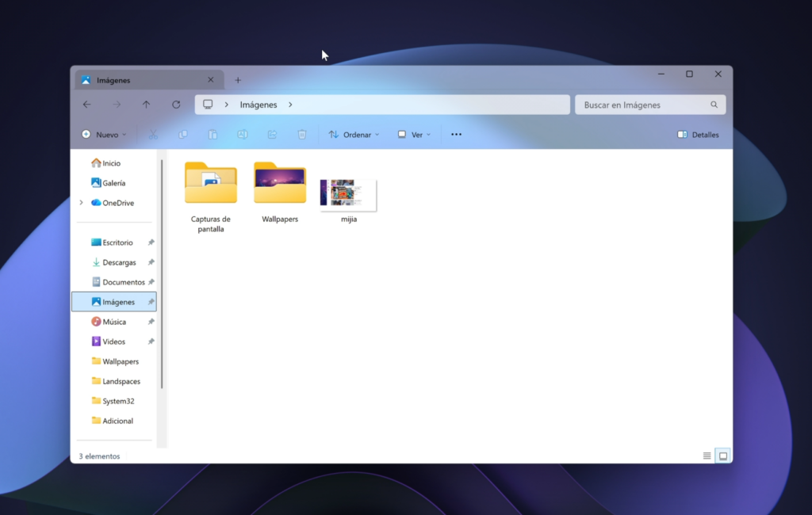Open Escritorio in the sidebar
This screenshot has height=515, width=812.
coord(117,242)
